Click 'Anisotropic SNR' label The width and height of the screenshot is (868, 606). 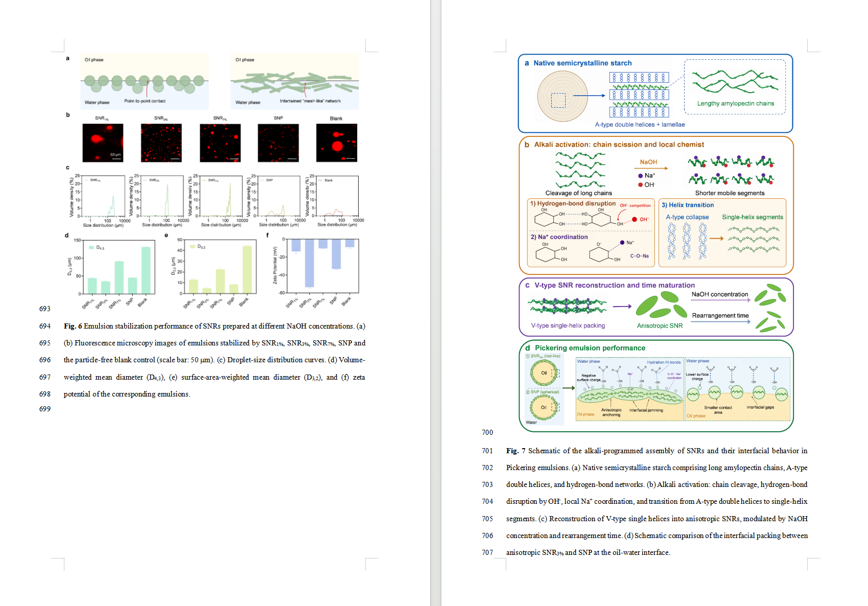(660, 325)
